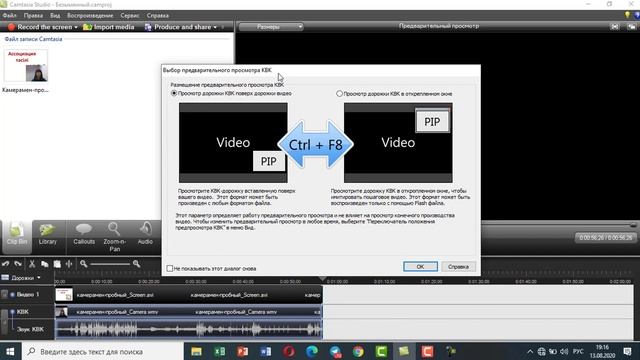Open the Сервис menu

click(x=130, y=16)
